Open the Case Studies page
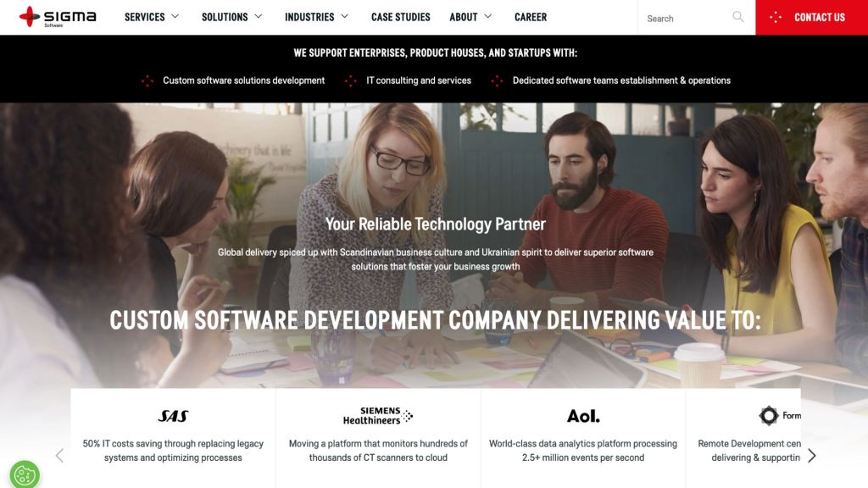The width and height of the screenshot is (868, 488). click(x=400, y=17)
